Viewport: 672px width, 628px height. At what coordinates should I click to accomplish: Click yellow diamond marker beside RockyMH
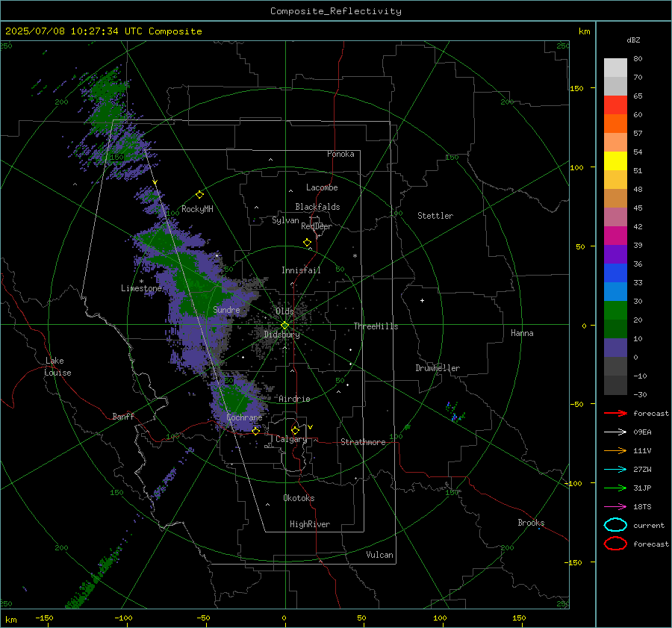click(x=199, y=195)
